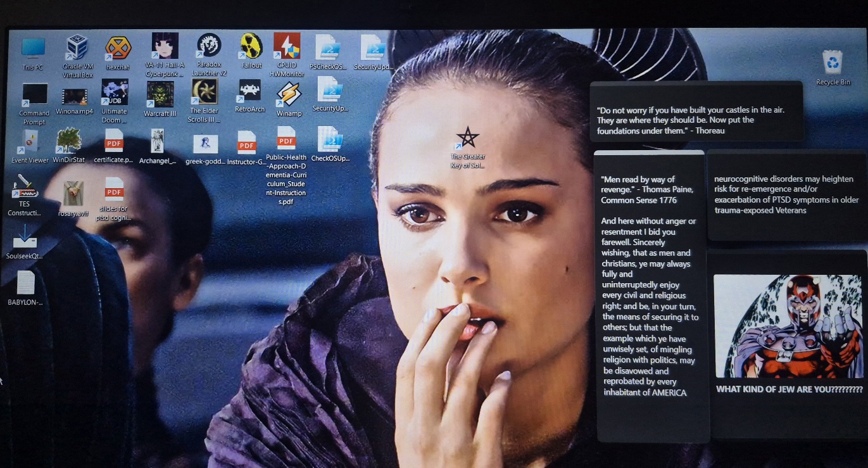Image resolution: width=868 pixels, height=468 pixels.
Task: Select the VA-11 Hall-A Cyberpunk game icon
Action: pos(165,54)
